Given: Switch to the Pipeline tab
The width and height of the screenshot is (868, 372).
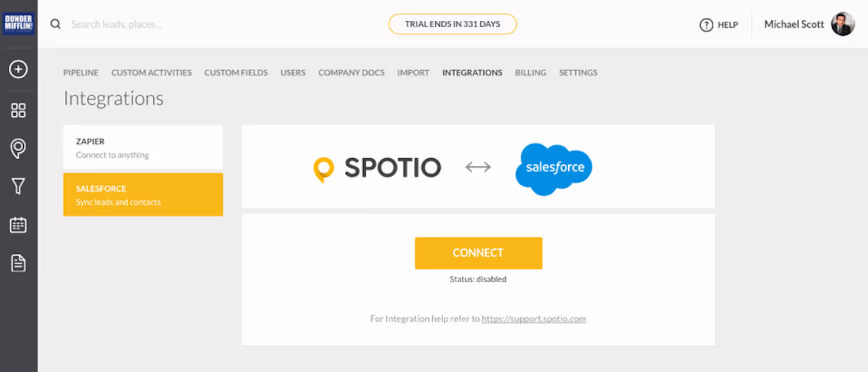Looking at the screenshot, I should [x=81, y=72].
